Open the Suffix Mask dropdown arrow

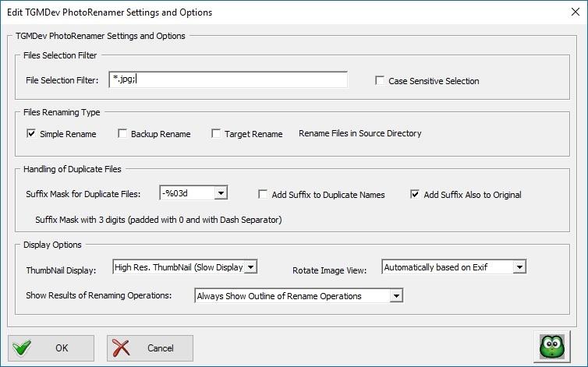coord(221,193)
